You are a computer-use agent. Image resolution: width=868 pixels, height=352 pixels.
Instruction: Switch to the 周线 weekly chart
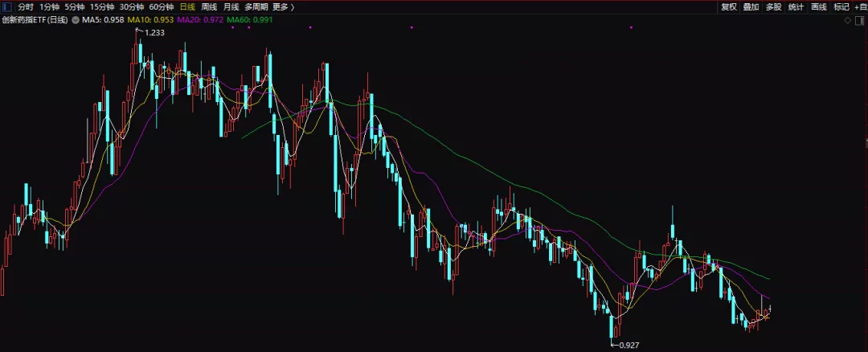coord(209,7)
